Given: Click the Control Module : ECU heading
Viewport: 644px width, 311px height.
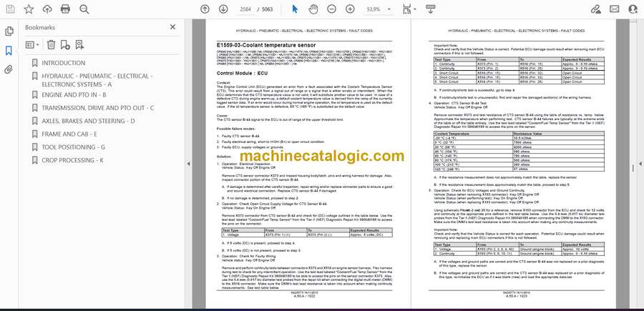Looking at the screenshot, I should pyautogui.click(x=242, y=73).
